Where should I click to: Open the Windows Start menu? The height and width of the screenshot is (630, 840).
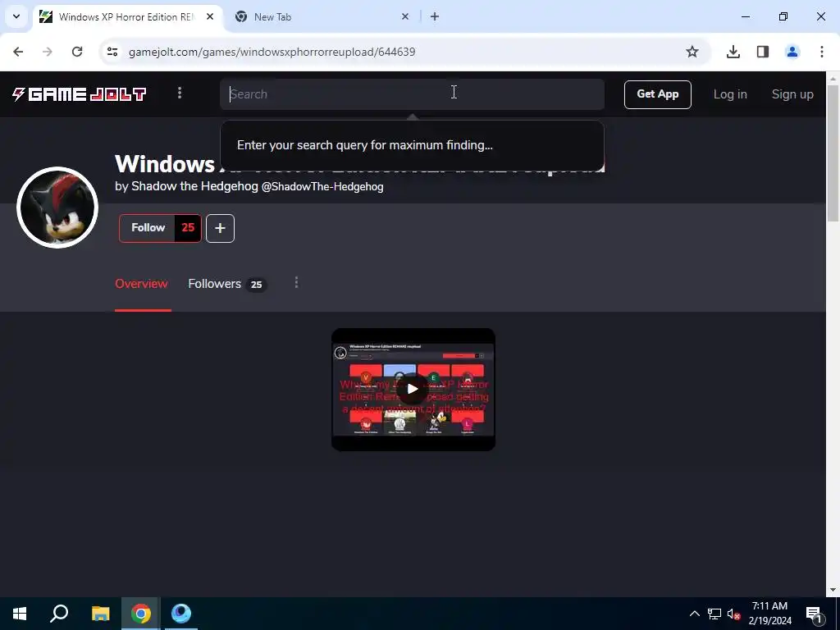point(20,614)
